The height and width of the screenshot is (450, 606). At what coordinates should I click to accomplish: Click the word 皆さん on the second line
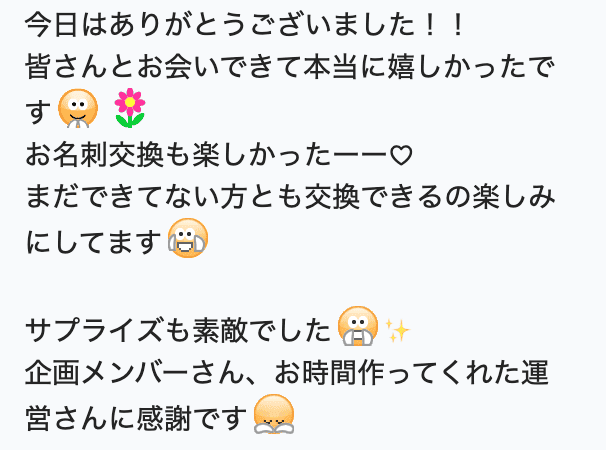(66, 67)
